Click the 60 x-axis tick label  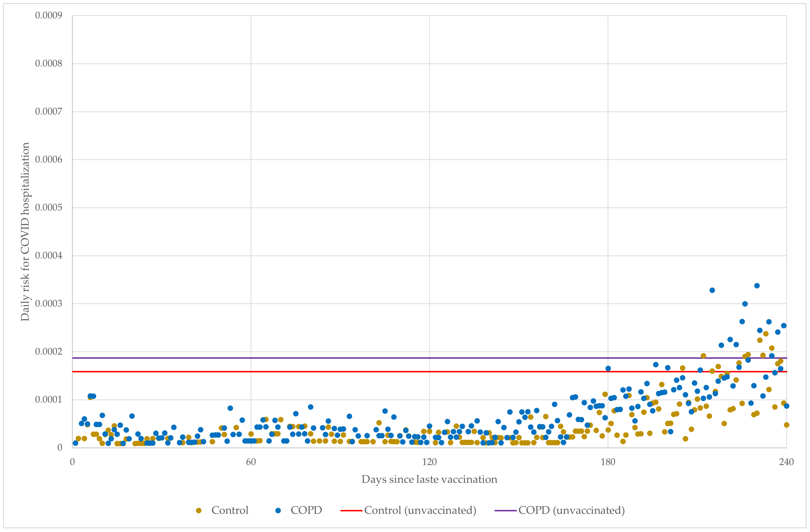251,462
